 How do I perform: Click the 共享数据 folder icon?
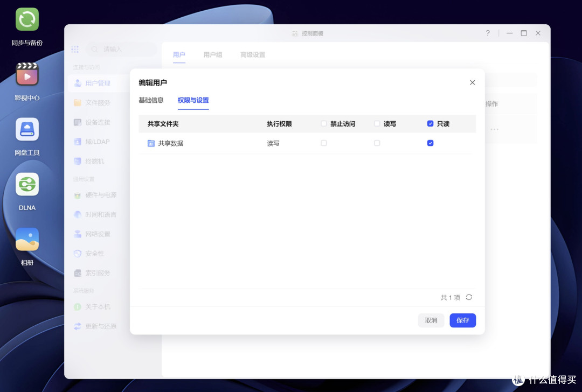click(x=151, y=143)
